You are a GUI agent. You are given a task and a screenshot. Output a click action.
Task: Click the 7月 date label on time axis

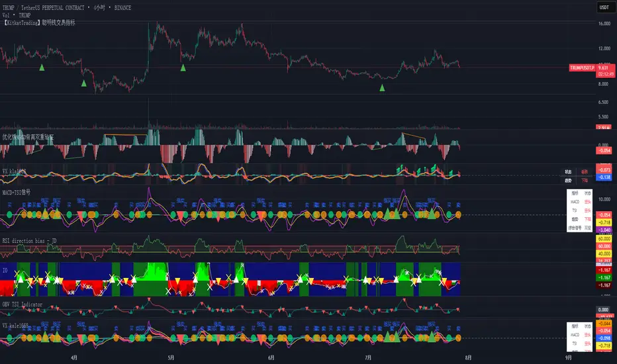tap(368, 358)
